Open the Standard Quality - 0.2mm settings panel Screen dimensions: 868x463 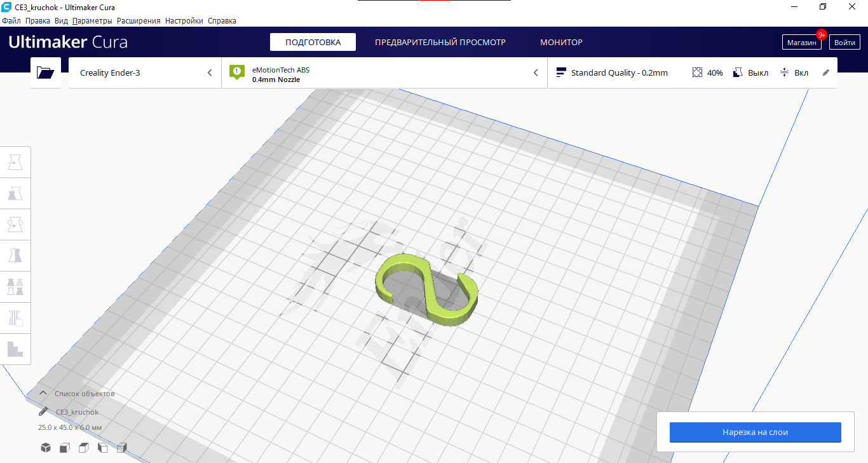[693, 73]
